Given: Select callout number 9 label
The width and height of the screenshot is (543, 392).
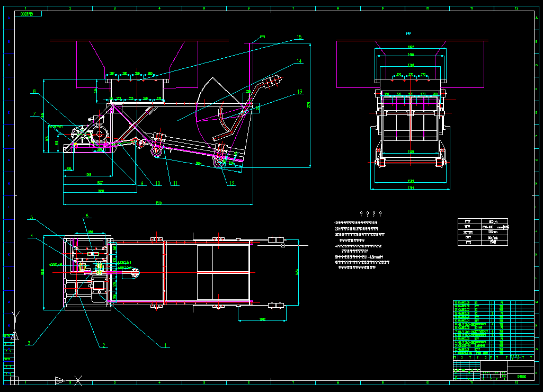Looking at the screenshot, I should [142, 183].
